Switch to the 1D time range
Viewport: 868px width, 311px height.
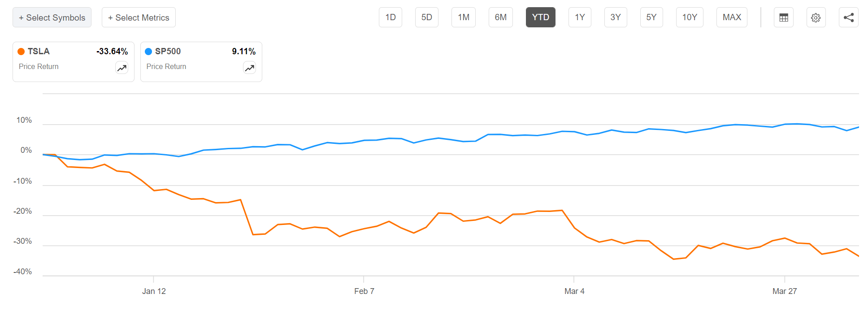(391, 17)
